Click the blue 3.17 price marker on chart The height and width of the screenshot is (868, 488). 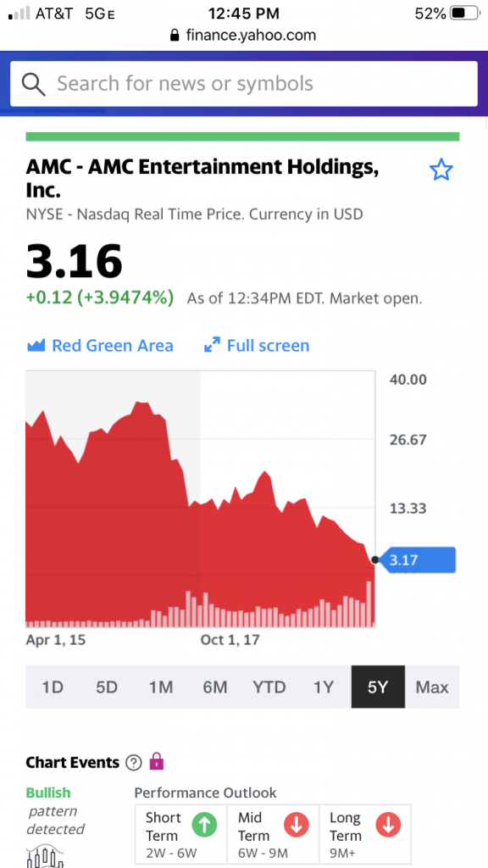point(419,560)
